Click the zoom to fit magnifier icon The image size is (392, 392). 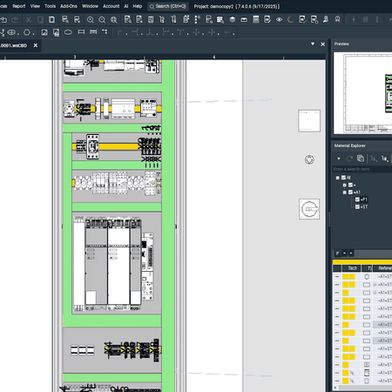coord(114,20)
